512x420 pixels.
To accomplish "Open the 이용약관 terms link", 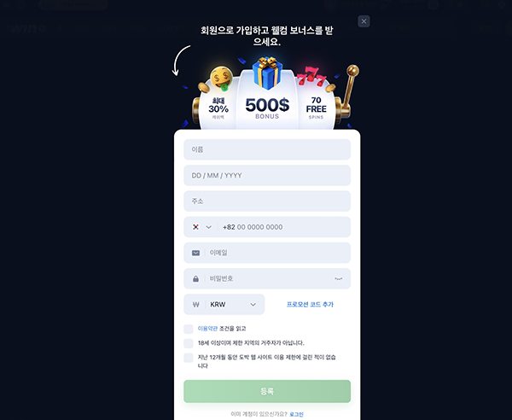I will [207, 329].
